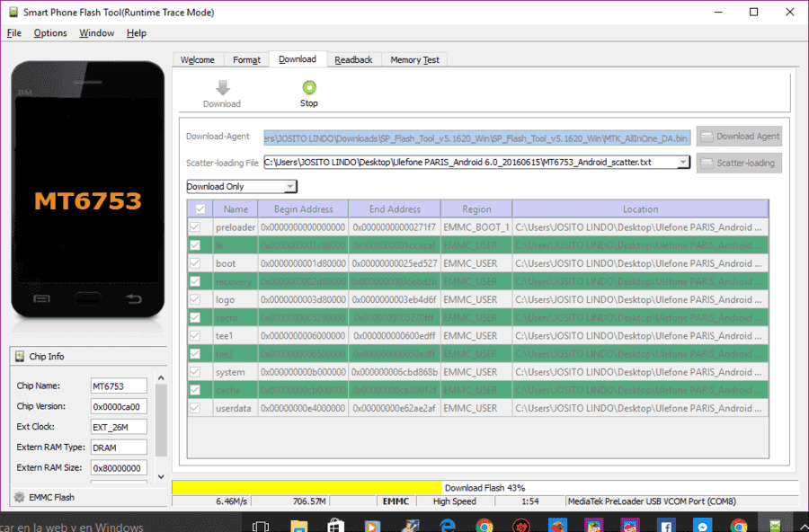Click MediaTek PreLoader USB VCOM Port status

[652, 501]
